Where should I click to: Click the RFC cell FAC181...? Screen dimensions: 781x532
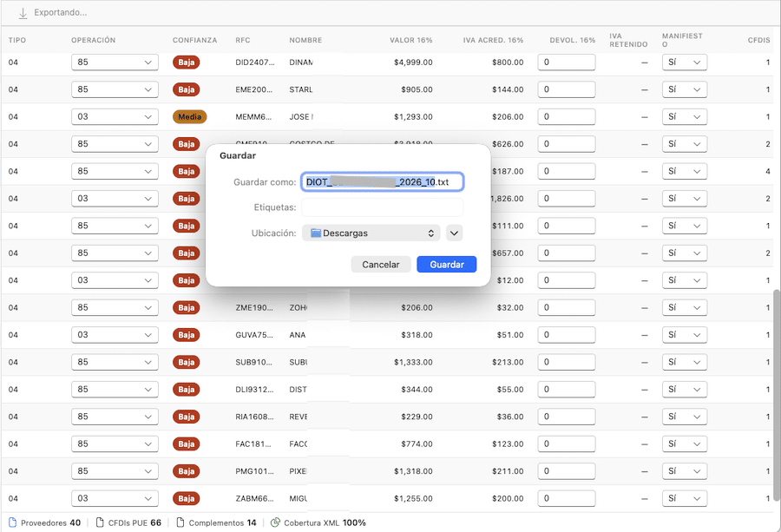[x=253, y=443]
